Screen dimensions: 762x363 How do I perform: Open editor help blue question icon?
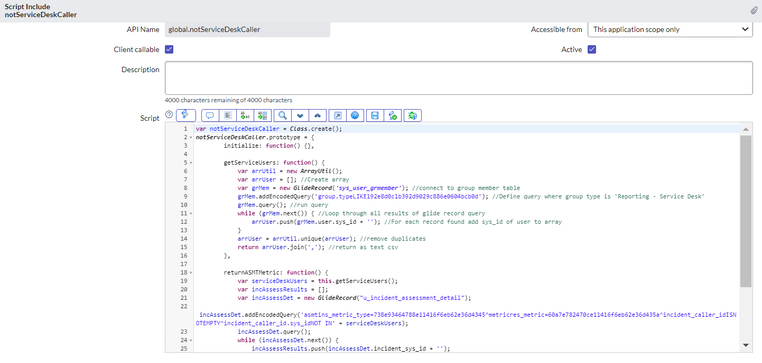(355, 115)
